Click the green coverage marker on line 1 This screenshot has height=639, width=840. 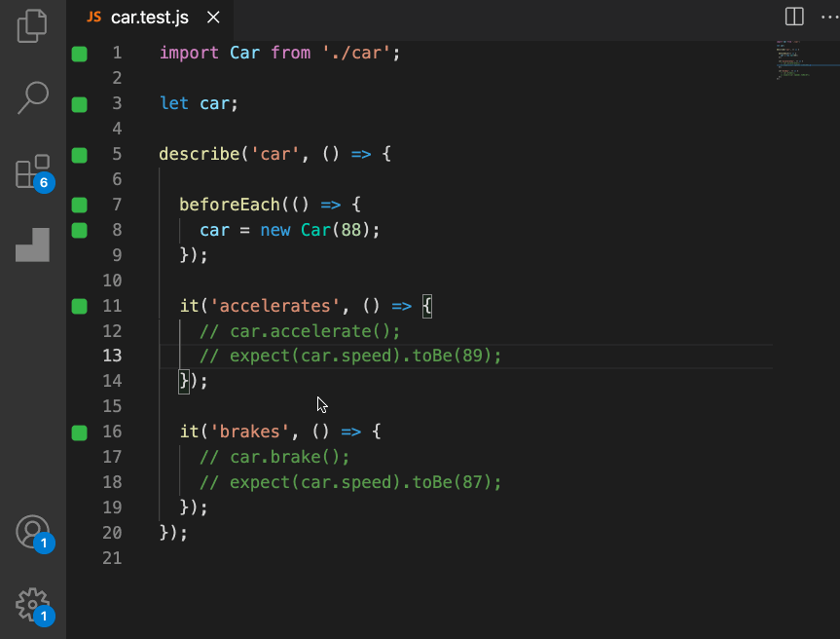[x=80, y=54]
